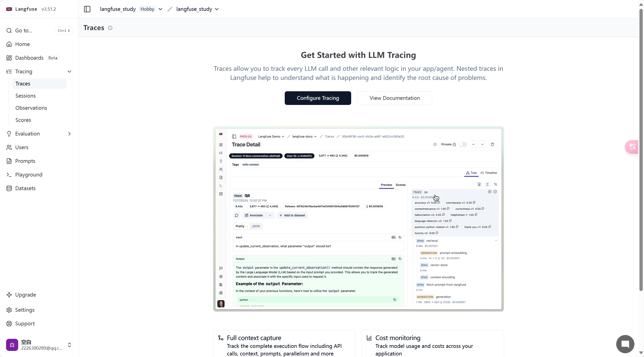Click the Prompts file icon
The image size is (644, 357).
coord(9,161)
